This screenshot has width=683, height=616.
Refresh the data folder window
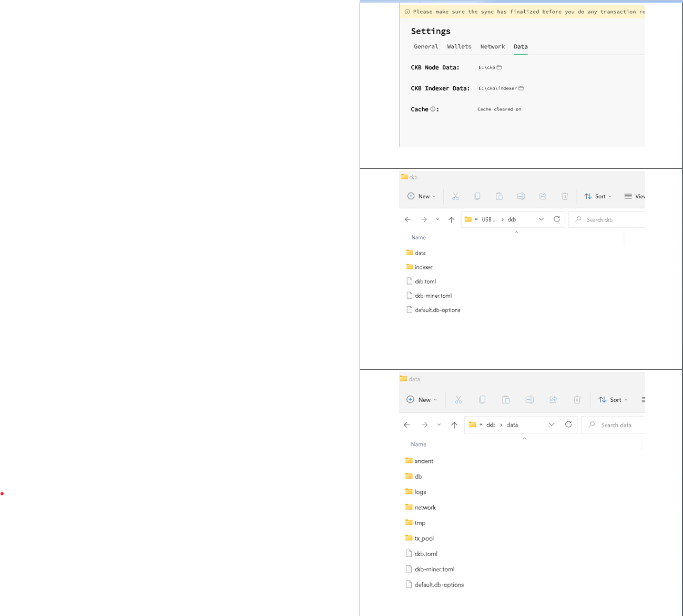tap(568, 425)
